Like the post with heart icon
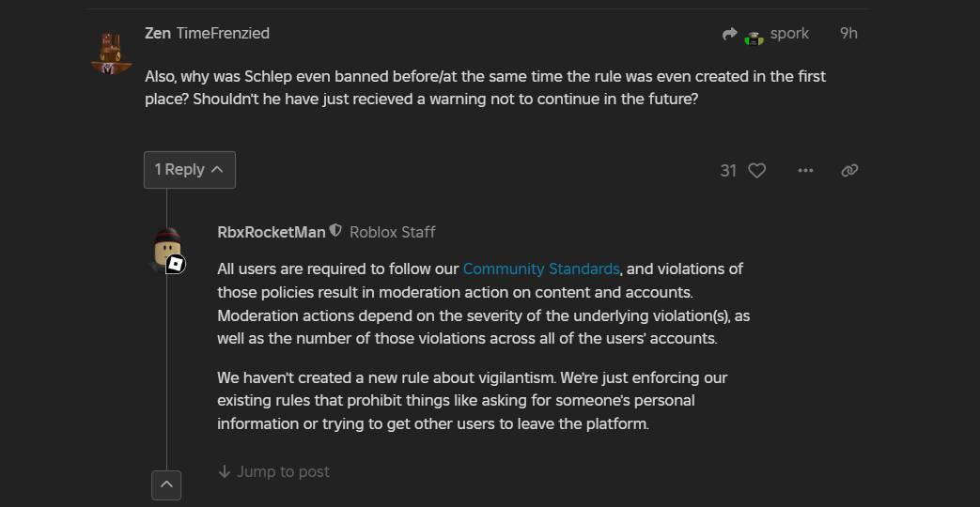Image resolution: width=980 pixels, height=507 pixels. [757, 171]
